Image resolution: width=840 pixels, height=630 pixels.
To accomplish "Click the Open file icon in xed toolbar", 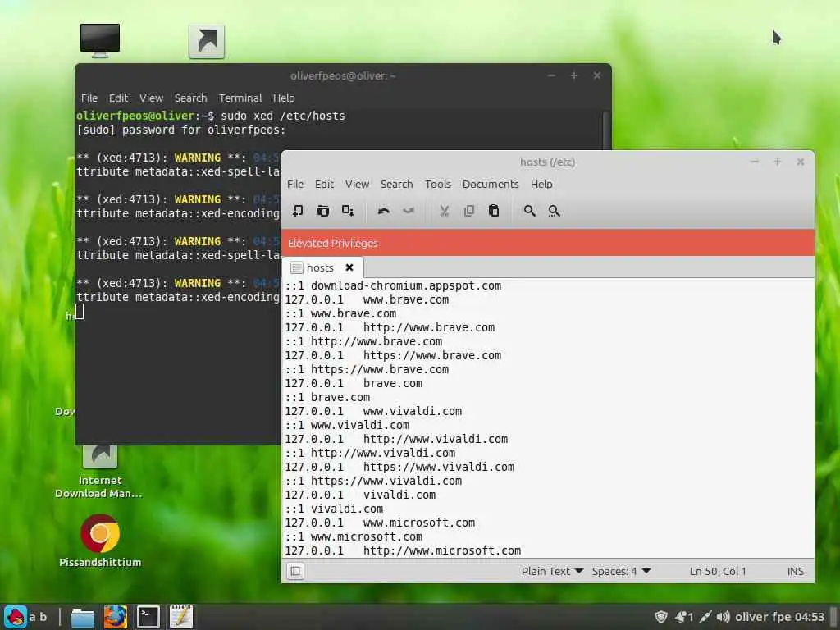I will coord(323,211).
